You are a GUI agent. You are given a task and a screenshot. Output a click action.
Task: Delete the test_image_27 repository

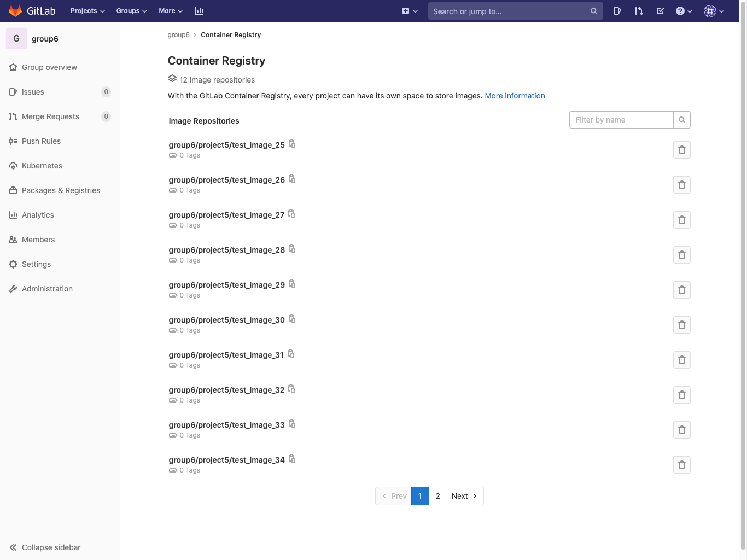pyautogui.click(x=681, y=220)
